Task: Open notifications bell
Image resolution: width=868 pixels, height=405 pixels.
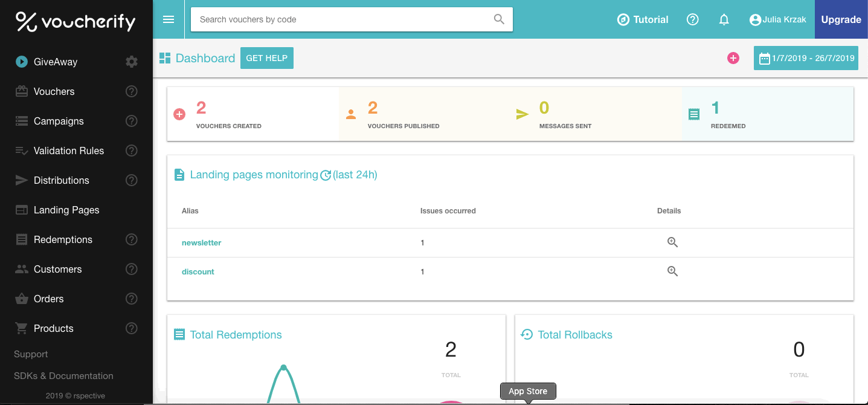Action: pos(724,19)
